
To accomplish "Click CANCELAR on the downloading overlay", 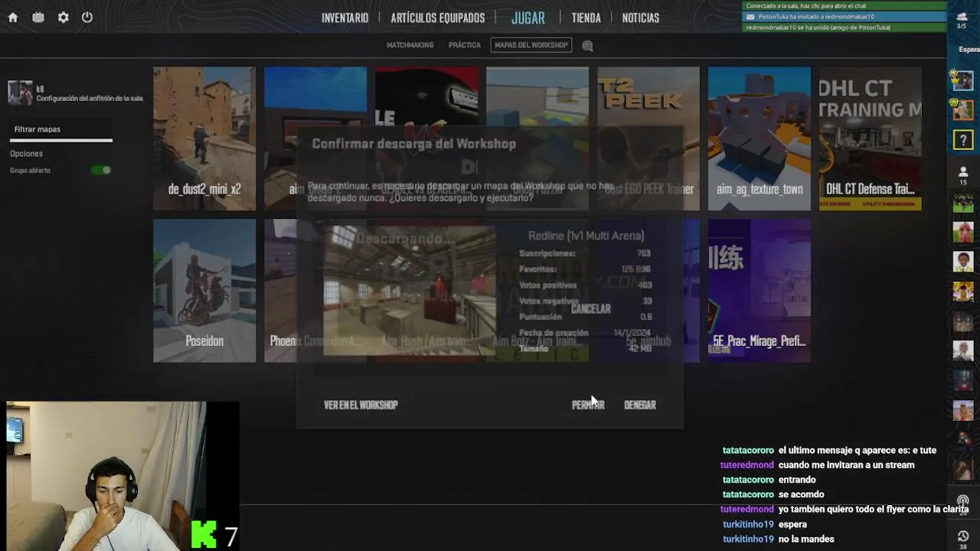I will [590, 308].
